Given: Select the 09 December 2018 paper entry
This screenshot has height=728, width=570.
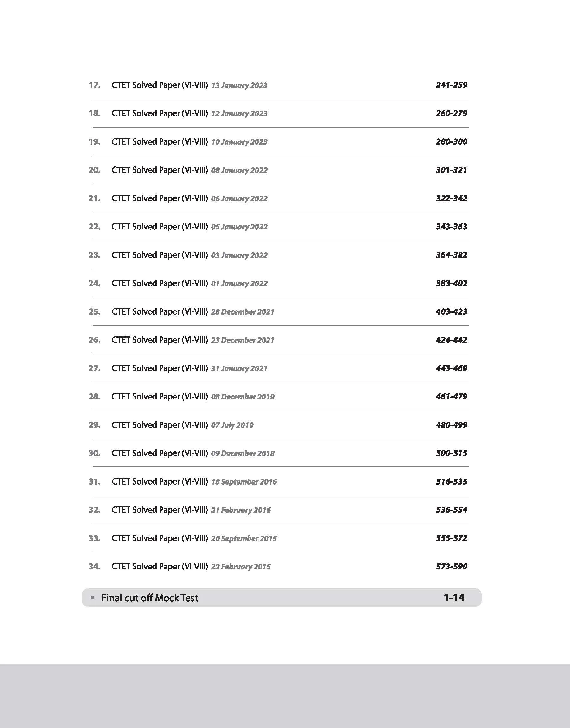Looking at the screenshot, I should 193,454.
